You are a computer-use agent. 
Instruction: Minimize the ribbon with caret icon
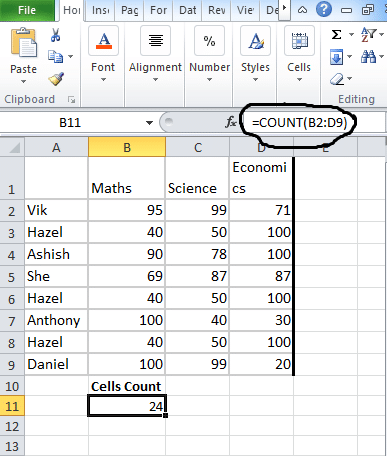302,10
